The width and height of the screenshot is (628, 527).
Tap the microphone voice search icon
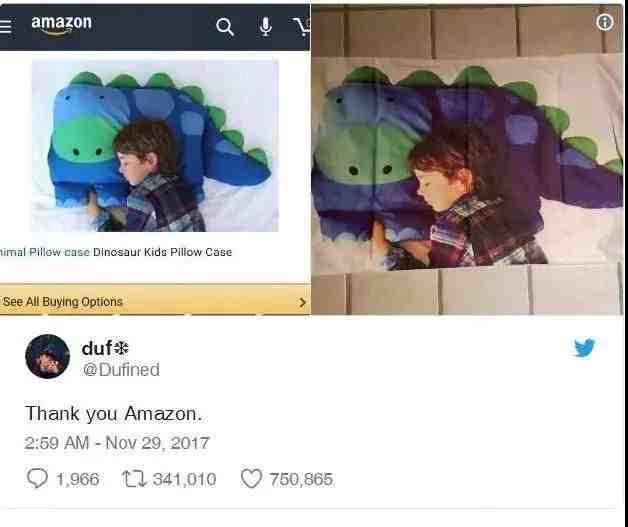tap(266, 26)
